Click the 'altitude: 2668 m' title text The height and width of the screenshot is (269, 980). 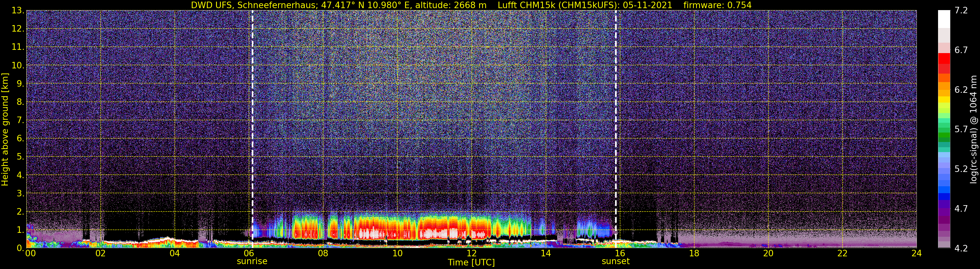[x=451, y=5]
